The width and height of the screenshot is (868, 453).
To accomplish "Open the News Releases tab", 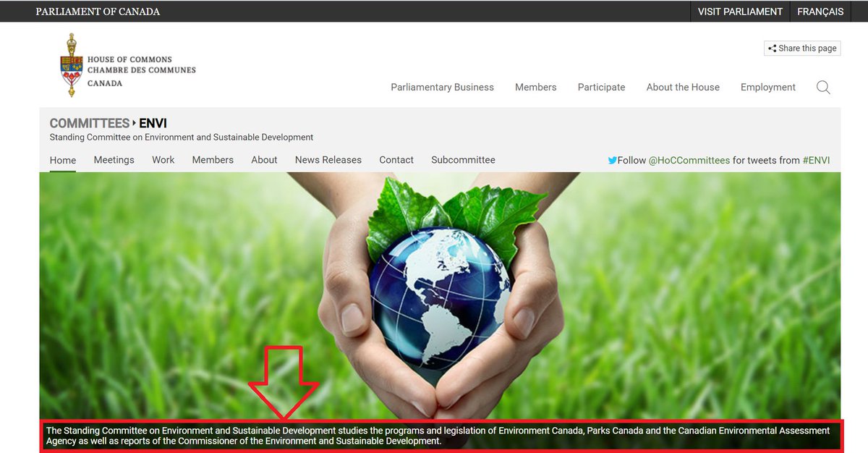I will (x=328, y=160).
